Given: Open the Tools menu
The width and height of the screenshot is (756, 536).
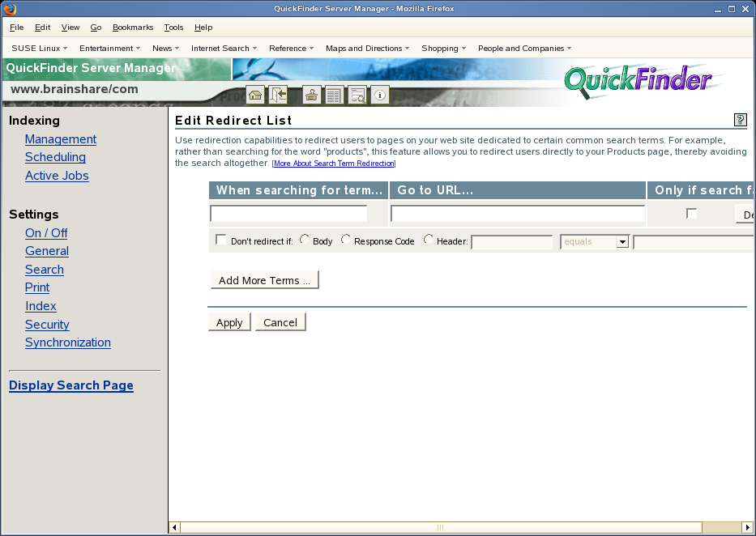Looking at the screenshot, I should [173, 28].
